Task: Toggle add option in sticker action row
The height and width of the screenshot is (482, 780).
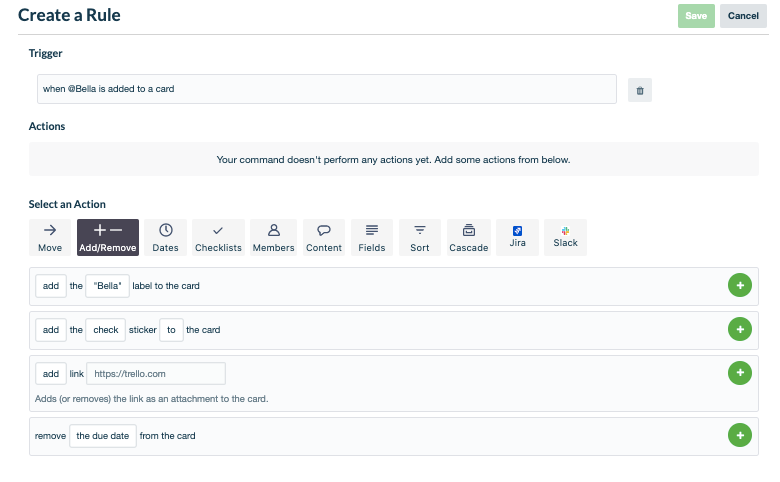Action: click(51, 330)
